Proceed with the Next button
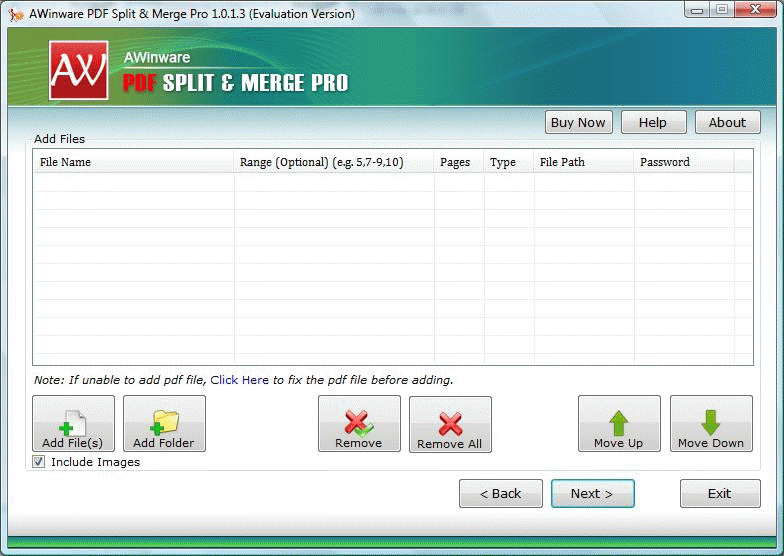The width and height of the screenshot is (784, 556). pos(592,494)
